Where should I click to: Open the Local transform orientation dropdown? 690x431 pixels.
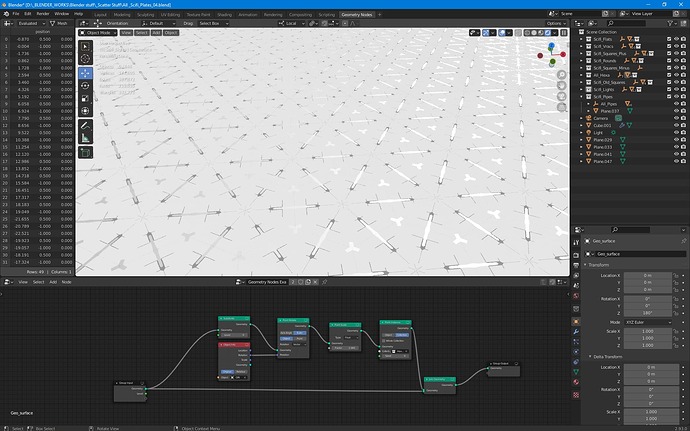(291, 23)
